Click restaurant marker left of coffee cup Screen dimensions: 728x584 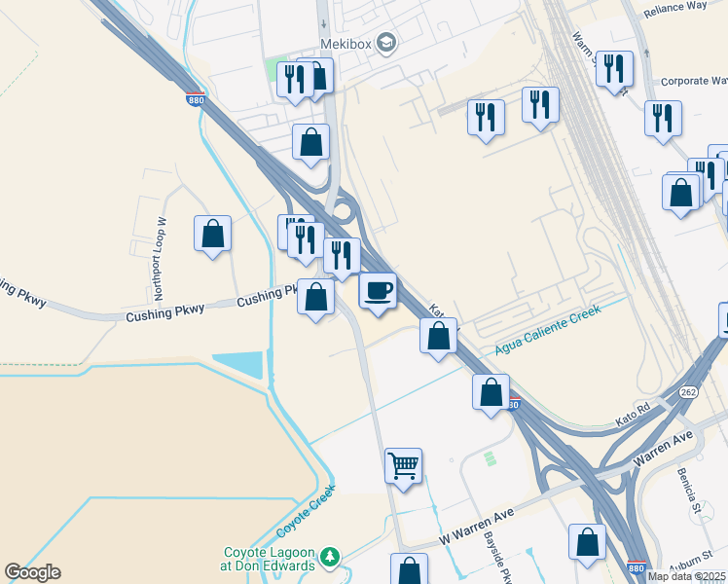point(342,259)
